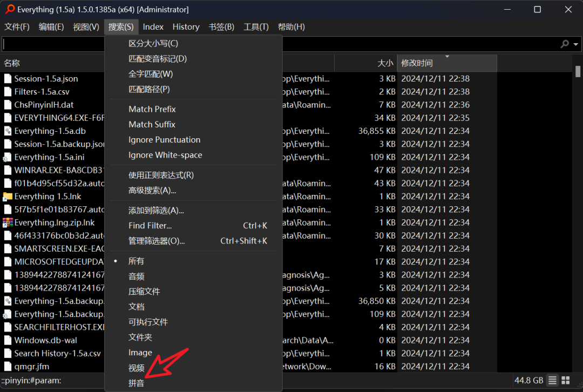Select the 拼音 pinyin filter
This screenshot has width=583, height=392.
click(x=193, y=383)
